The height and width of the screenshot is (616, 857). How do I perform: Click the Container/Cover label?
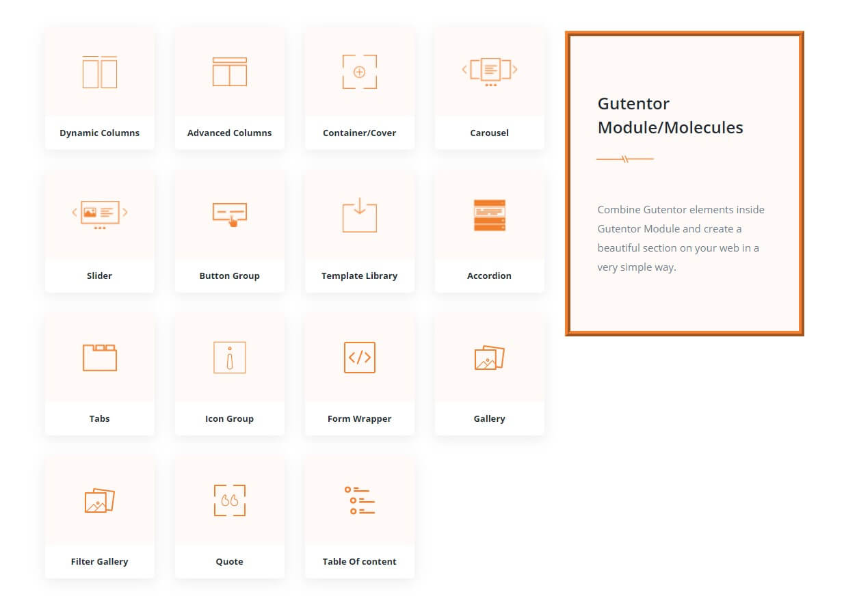(360, 133)
